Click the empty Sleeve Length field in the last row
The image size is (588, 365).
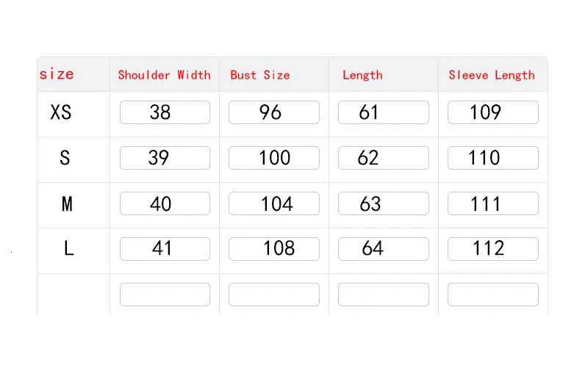click(x=492, y=294)
